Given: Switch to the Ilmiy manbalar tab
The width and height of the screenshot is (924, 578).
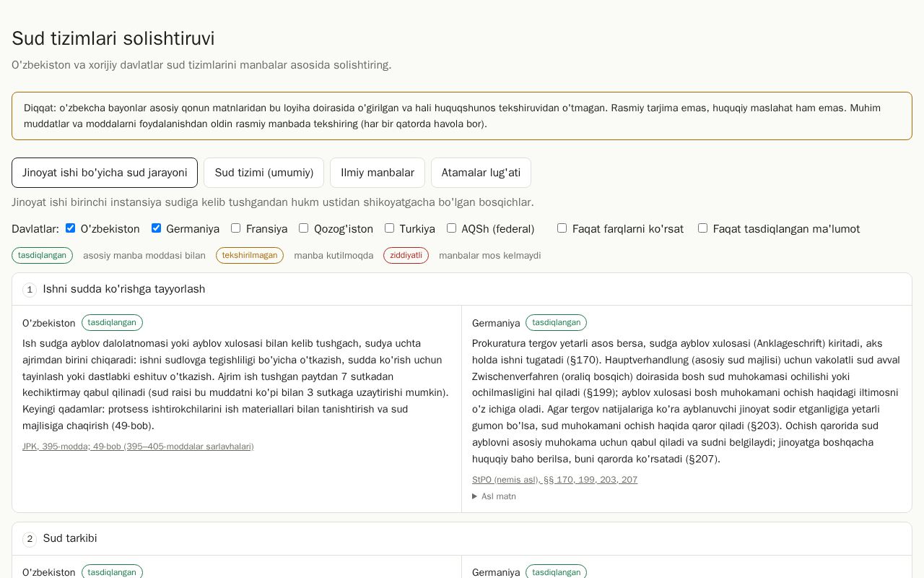Looking at the screenshot, I should [378, 173].
